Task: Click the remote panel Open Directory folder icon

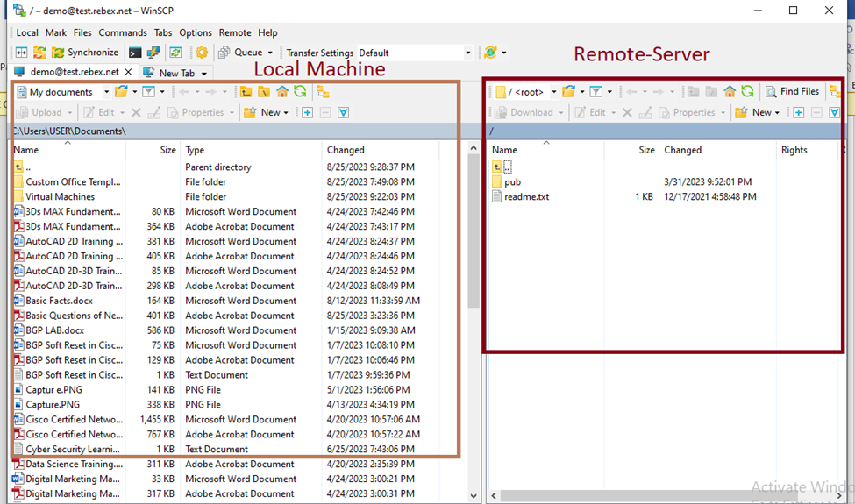Action: pyautogui.click(x=568, y=91)
